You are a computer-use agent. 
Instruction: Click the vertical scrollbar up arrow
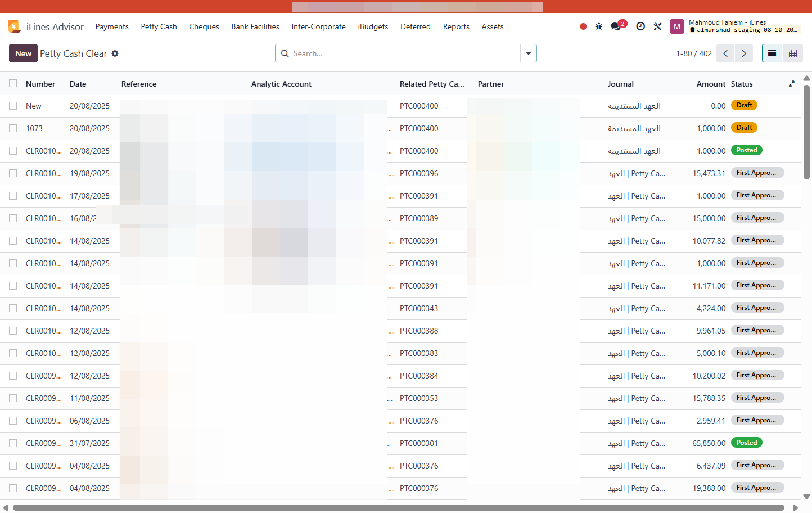coord(807,78)
